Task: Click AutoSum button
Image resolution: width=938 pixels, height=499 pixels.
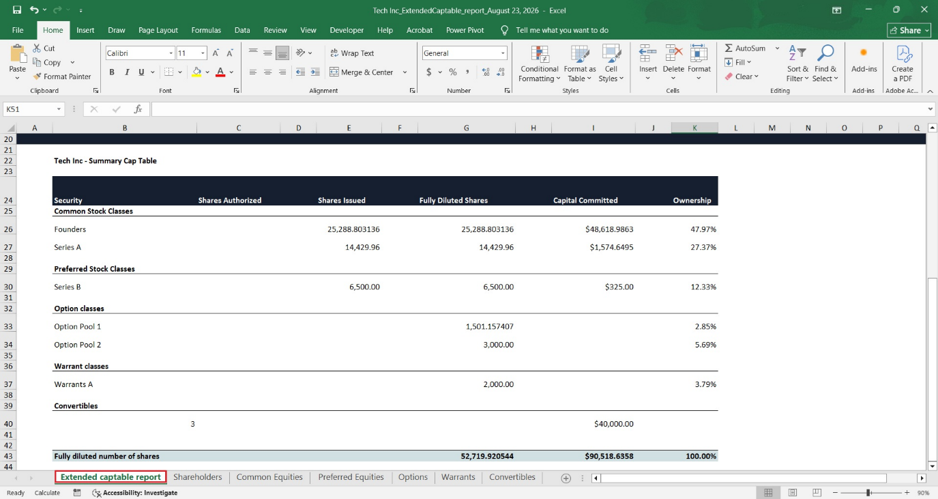Action: 745,48
